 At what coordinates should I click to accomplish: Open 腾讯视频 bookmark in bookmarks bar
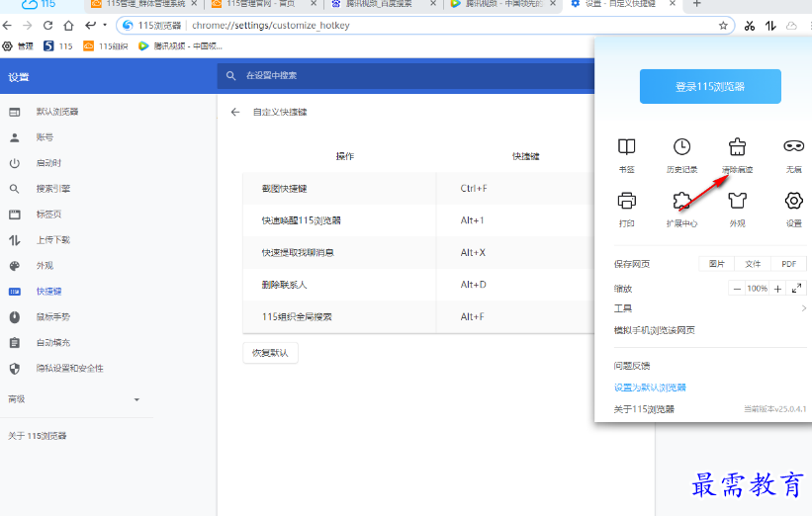180,46
